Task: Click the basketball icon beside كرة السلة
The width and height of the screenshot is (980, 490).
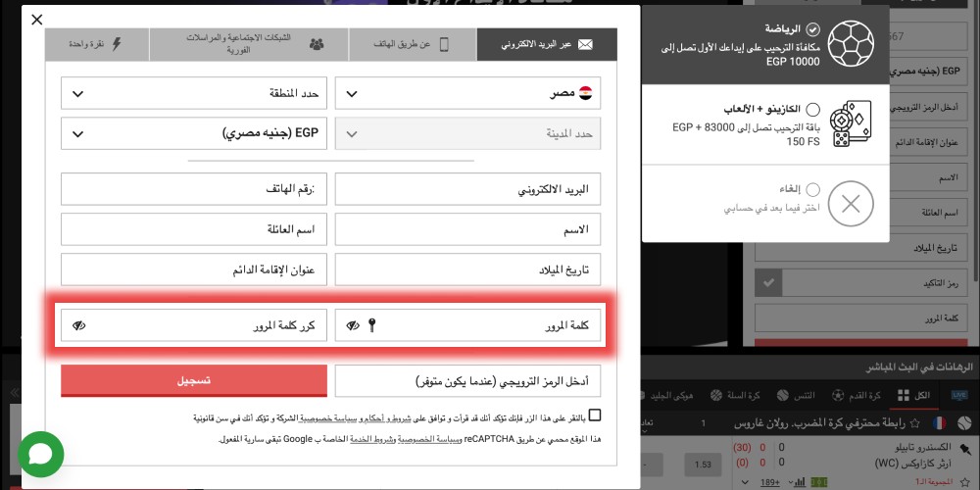Action: pyautogui.click(x=717, y=395)
